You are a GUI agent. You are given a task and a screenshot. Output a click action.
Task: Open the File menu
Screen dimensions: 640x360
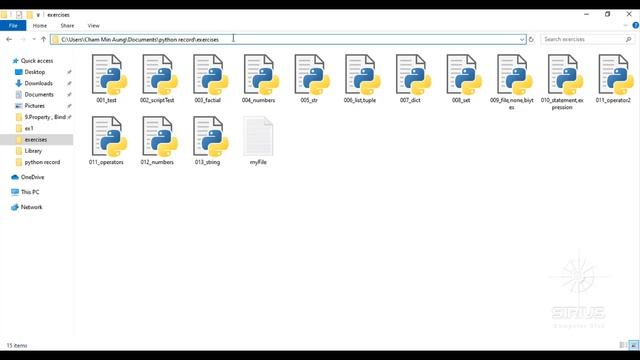pos(13,25)
